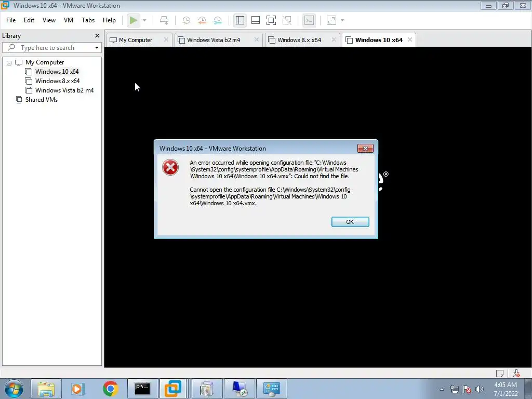The height and width of the screenshot is (399, 532).
Task: Open the File menu
Action: tap(11, 20)
